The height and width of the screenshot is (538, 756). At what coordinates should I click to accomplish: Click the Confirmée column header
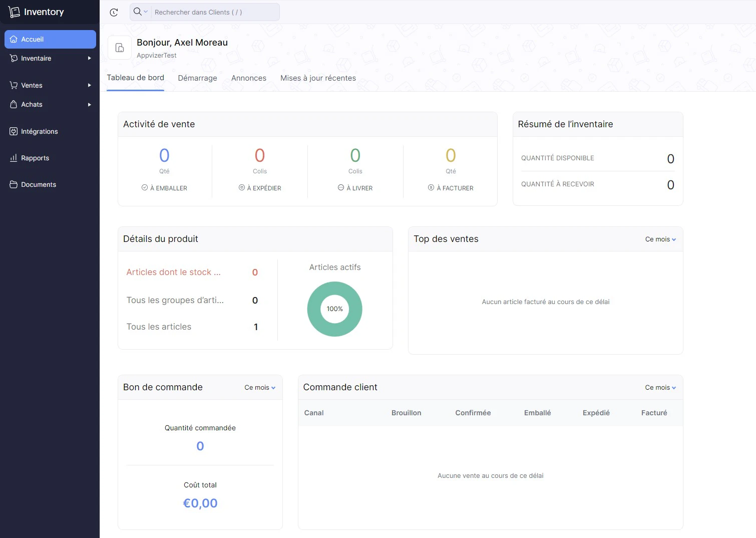pyautogui.click(x=473, y=413)
